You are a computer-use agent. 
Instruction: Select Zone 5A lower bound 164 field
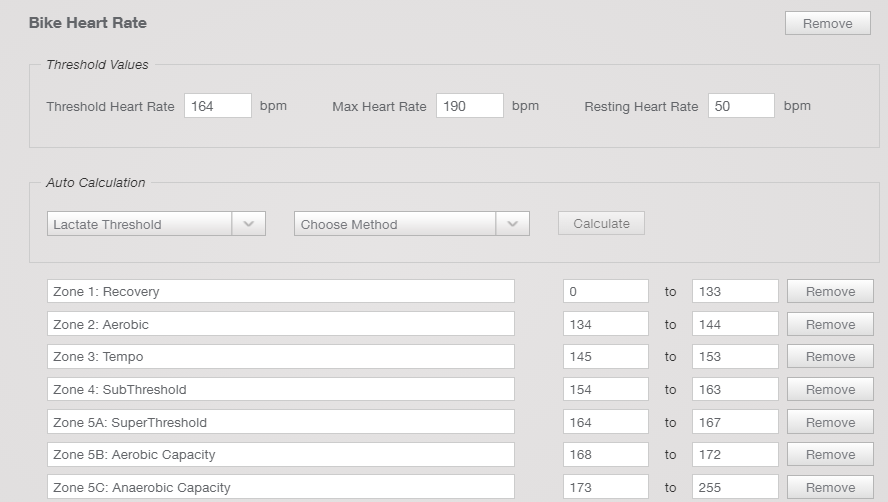click(x=605, y=422)
